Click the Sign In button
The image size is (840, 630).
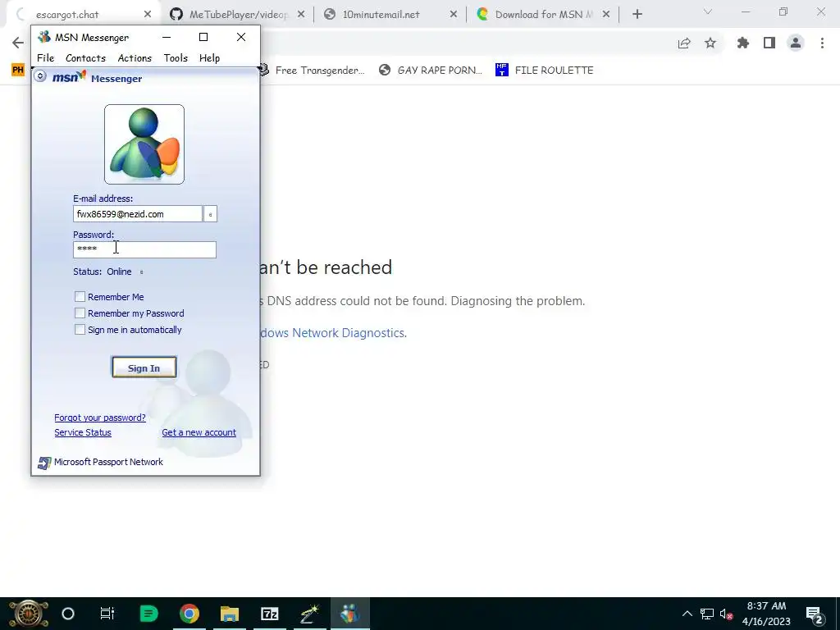[x=144, y=367]
